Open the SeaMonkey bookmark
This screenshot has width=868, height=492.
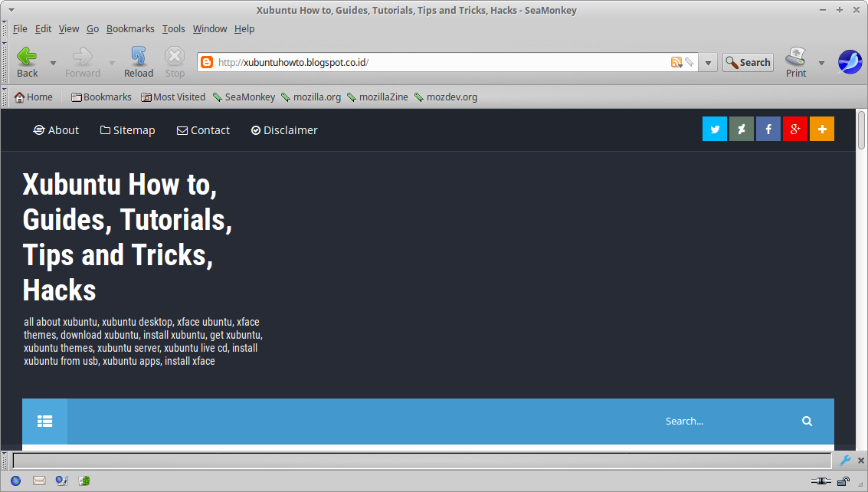coord(244,97)
